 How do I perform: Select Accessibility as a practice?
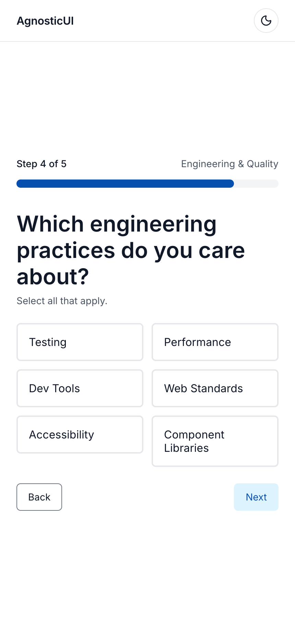(80, 434)
